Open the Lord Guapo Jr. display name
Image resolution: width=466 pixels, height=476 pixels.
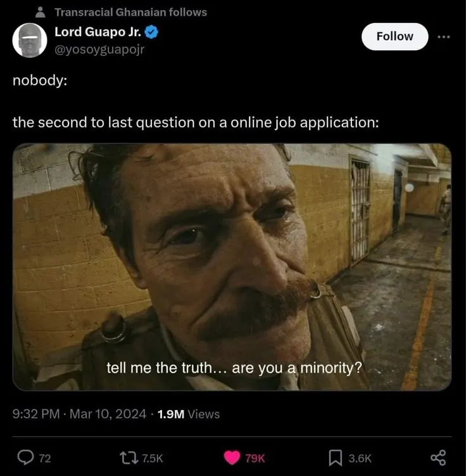point(98,31)
